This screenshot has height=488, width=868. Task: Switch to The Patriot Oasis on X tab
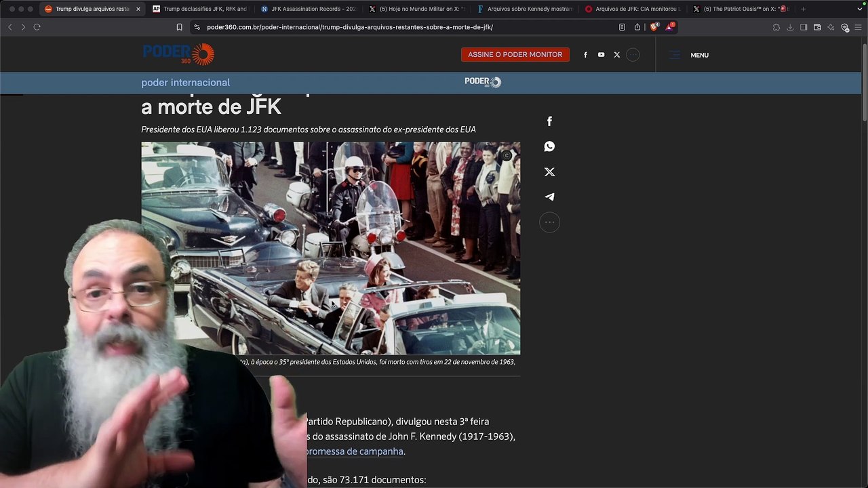point(742,9)
